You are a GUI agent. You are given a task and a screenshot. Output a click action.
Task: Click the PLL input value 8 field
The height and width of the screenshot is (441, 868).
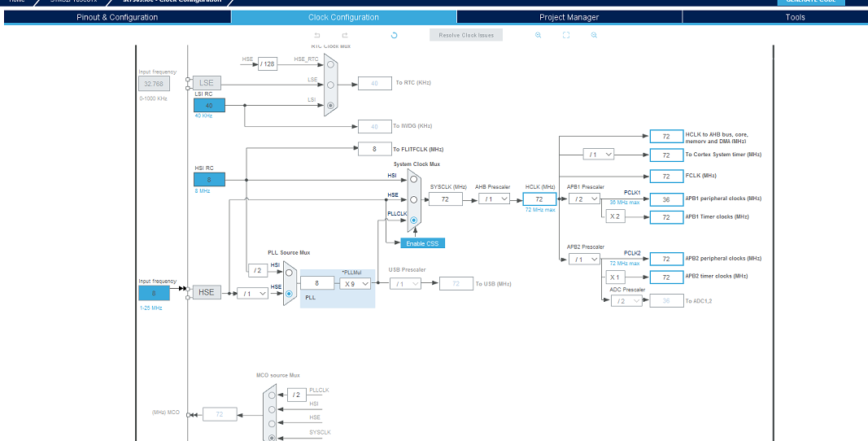coord(317,283)
